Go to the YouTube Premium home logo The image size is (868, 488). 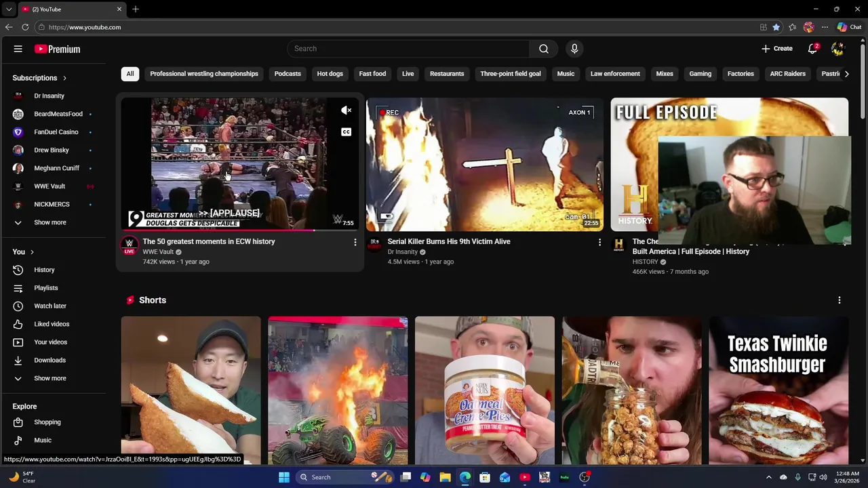58,49
